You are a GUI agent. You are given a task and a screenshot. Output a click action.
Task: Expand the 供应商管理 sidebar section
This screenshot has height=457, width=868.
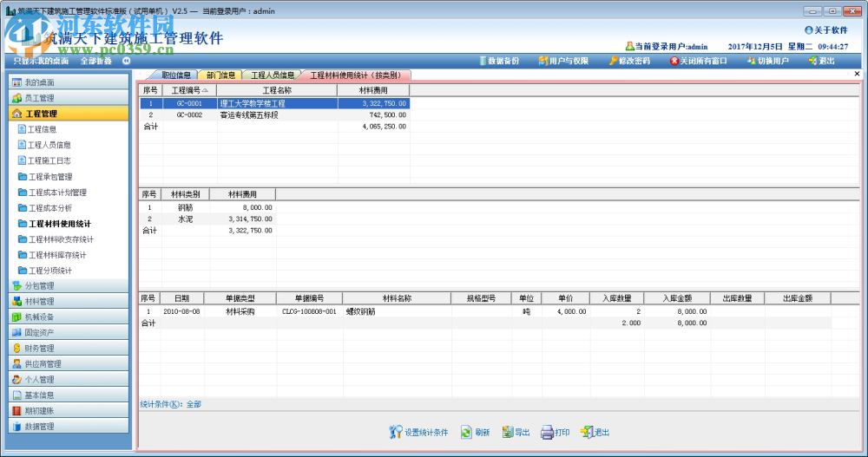point(69,363)
